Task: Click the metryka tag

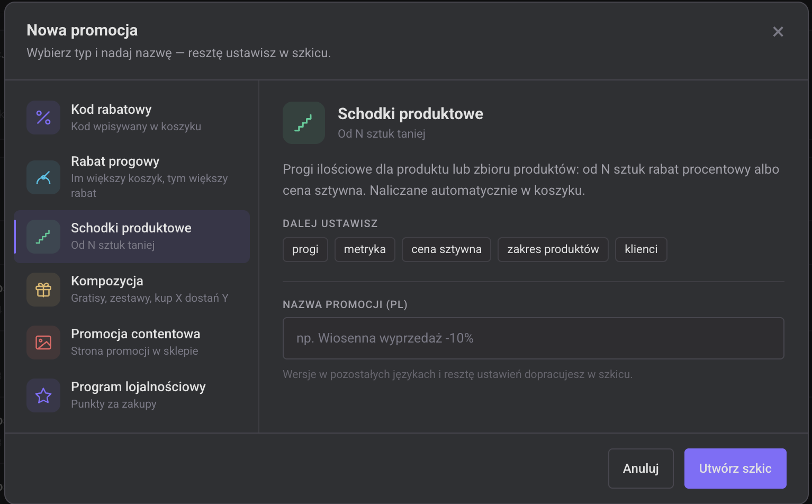Action: (365, 249)
